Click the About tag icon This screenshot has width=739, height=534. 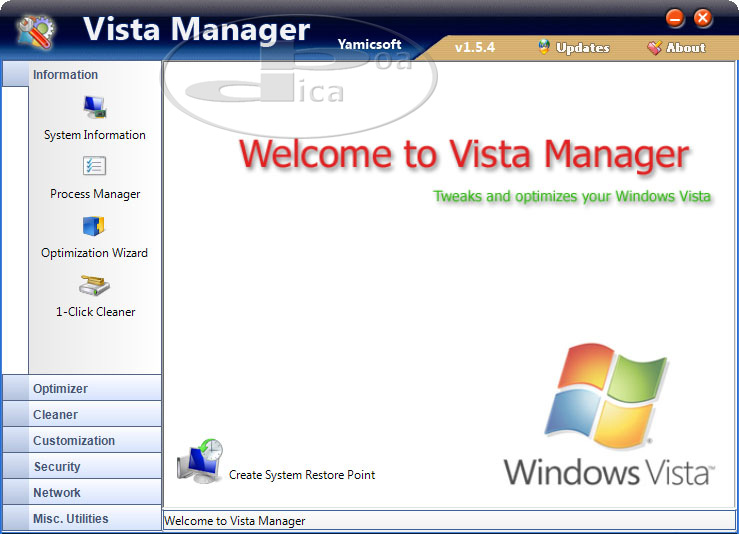click(x=654, y=47)
